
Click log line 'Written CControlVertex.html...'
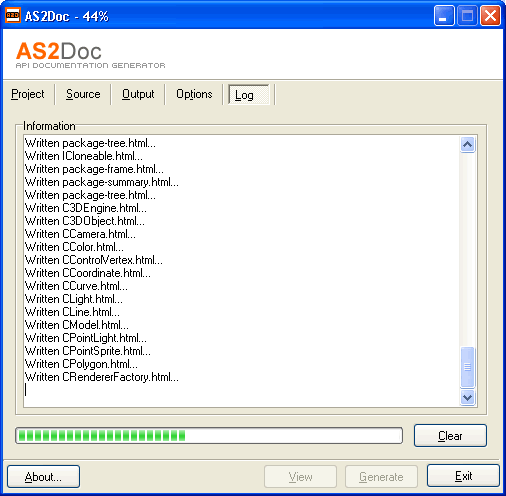tap(94, 260)
